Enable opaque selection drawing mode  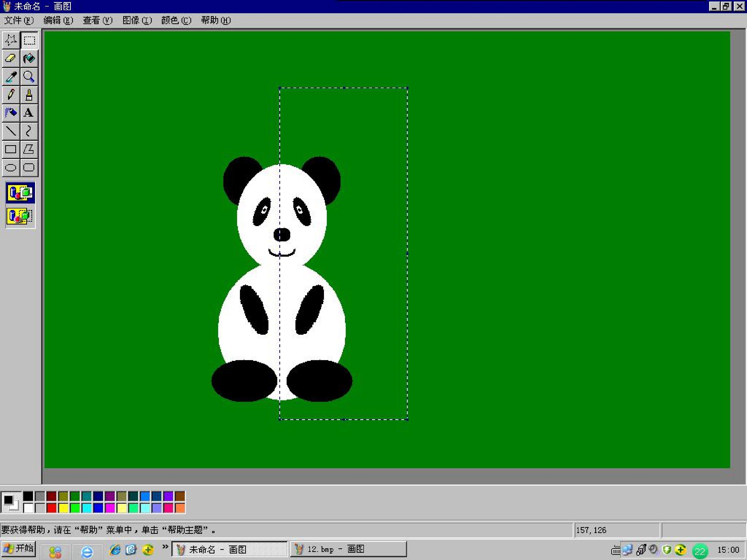(20, 193)
